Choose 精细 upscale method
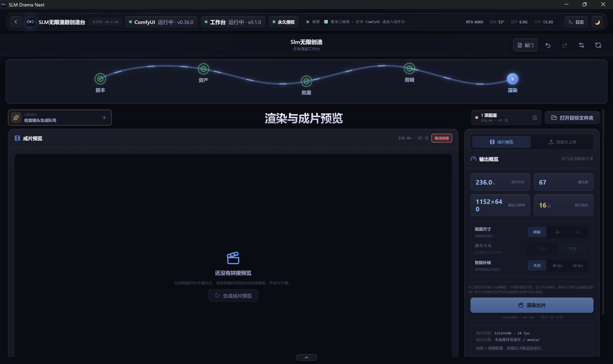This screenshot has width=613, height=364. click(x=573, y=248)
